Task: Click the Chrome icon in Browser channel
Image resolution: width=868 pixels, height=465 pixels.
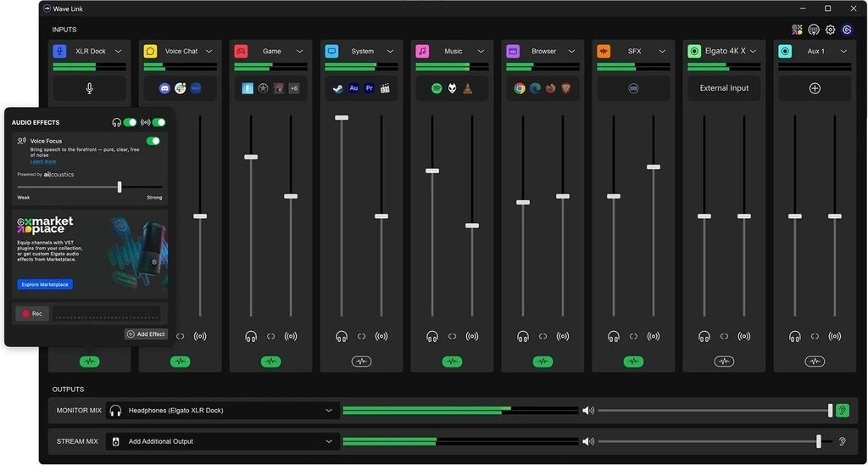Action: point(520,88)
